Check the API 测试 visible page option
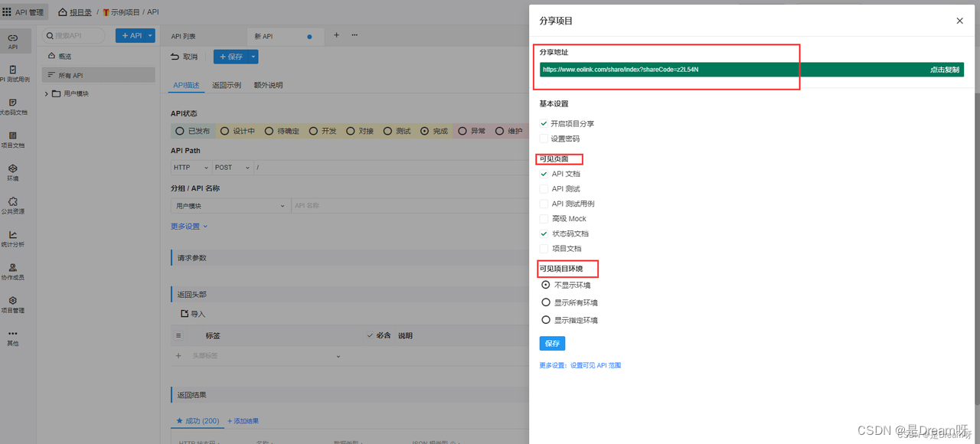This screenshot has width=980, height=444. click(x=544, y=188)
